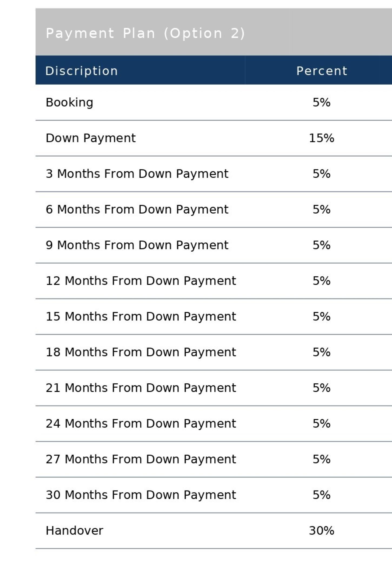The width and height of the screenshot is (392, 570).
Task: Select "21 Months From Down Payment" row
Action: [141, 388]
